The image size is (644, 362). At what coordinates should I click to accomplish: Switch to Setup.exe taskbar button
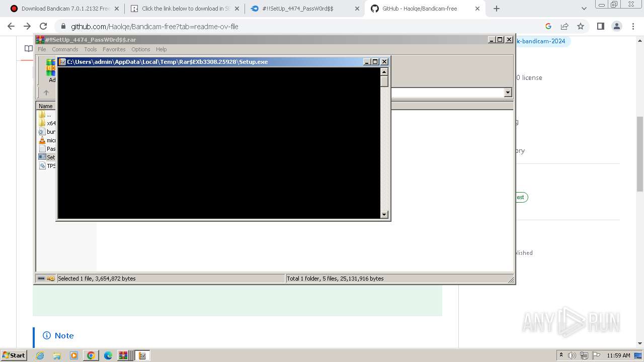coord(142,355)
